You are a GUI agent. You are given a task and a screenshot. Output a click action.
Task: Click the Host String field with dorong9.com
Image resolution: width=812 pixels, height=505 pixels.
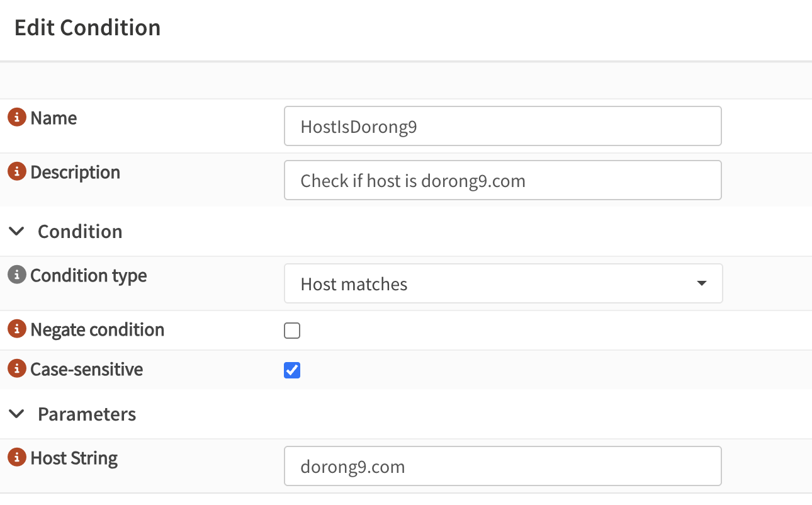click(502, 466)
